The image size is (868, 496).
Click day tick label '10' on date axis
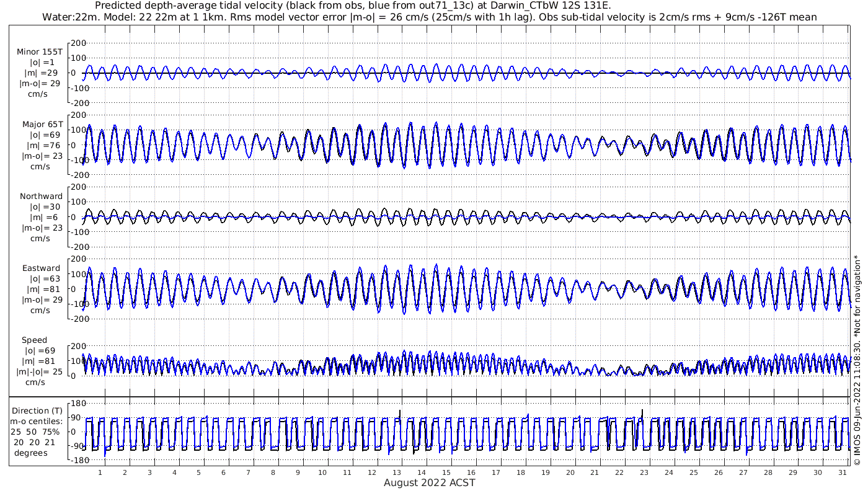click(x=322, y=472)
